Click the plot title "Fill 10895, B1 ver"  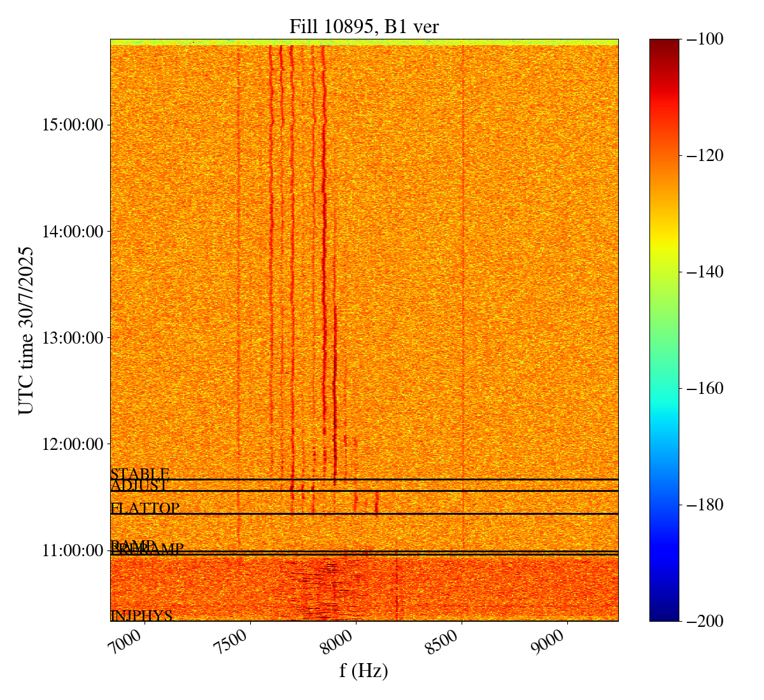tap(364, 26)
